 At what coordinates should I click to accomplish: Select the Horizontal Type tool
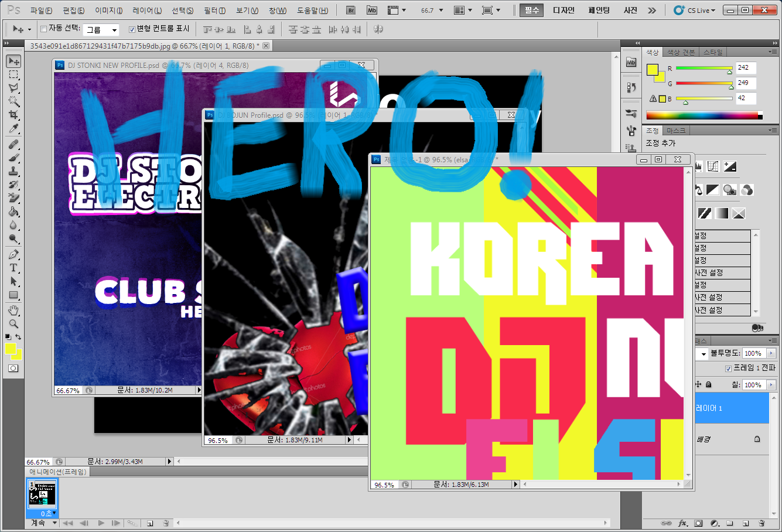coord(13,268)
